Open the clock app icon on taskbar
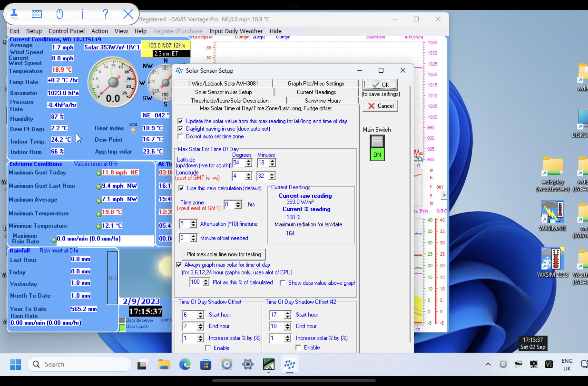 point(227,364)
